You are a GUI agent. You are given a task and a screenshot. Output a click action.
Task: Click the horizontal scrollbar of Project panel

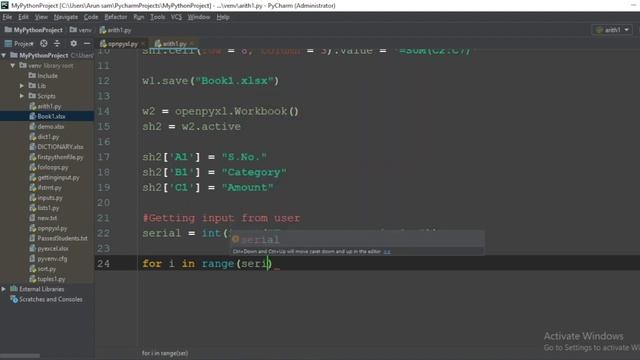click(20, 356)
